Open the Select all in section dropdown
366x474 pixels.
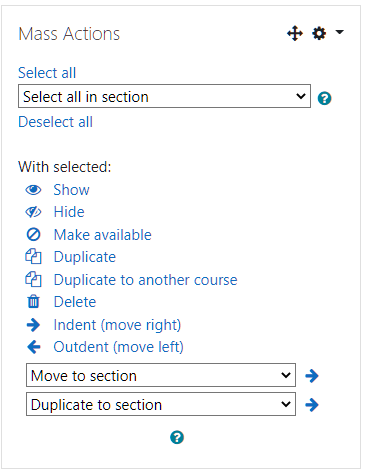[164, 96]
